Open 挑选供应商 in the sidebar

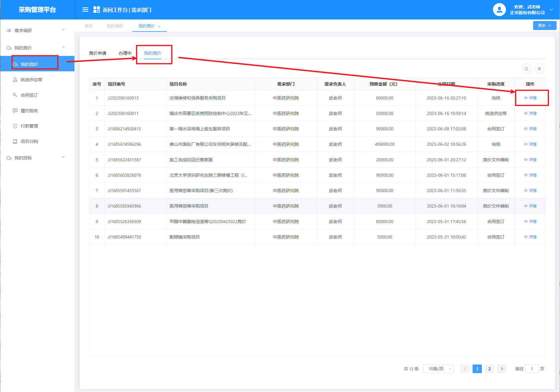pyautogui.click(x=31, y=80)
